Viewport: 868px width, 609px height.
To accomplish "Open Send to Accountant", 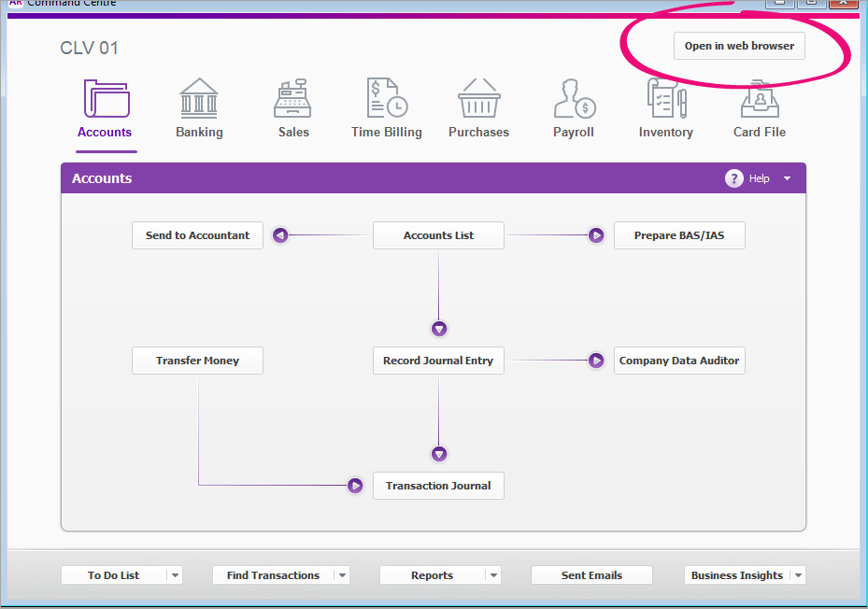I will click(x=198, y=235).
